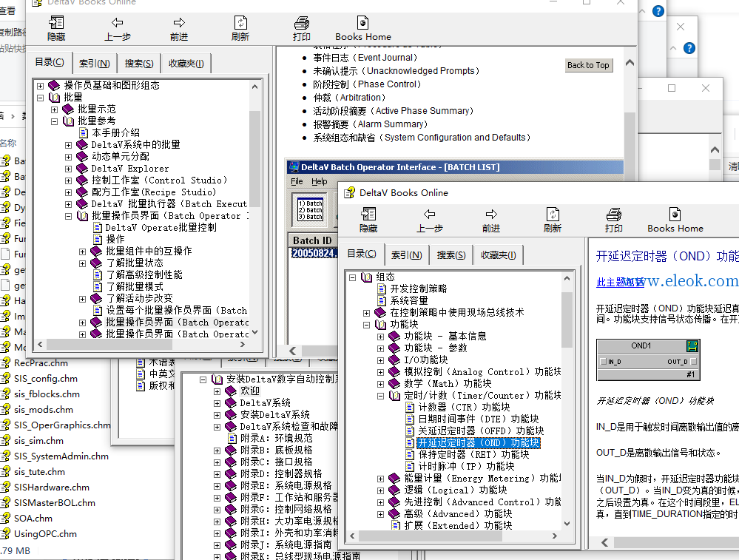Select 了解批量模式 tree item
739x560 pixels.
[135, 286]
